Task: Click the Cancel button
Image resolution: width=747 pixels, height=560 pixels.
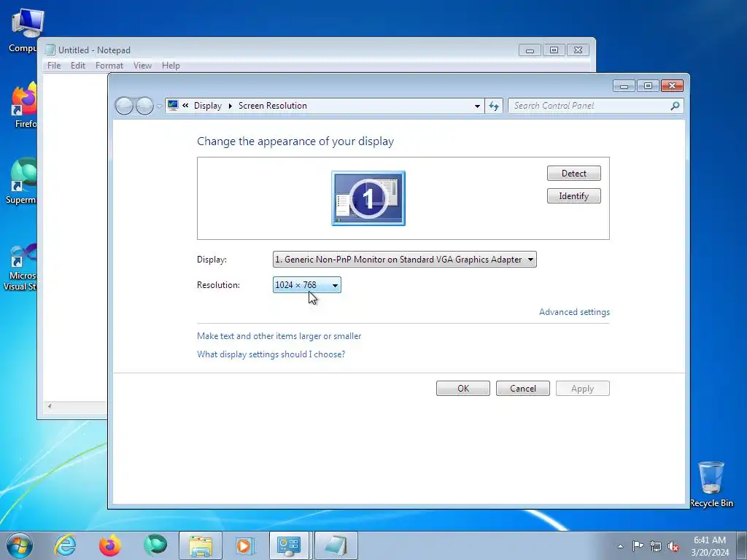Action: click(x=522, y=389)
